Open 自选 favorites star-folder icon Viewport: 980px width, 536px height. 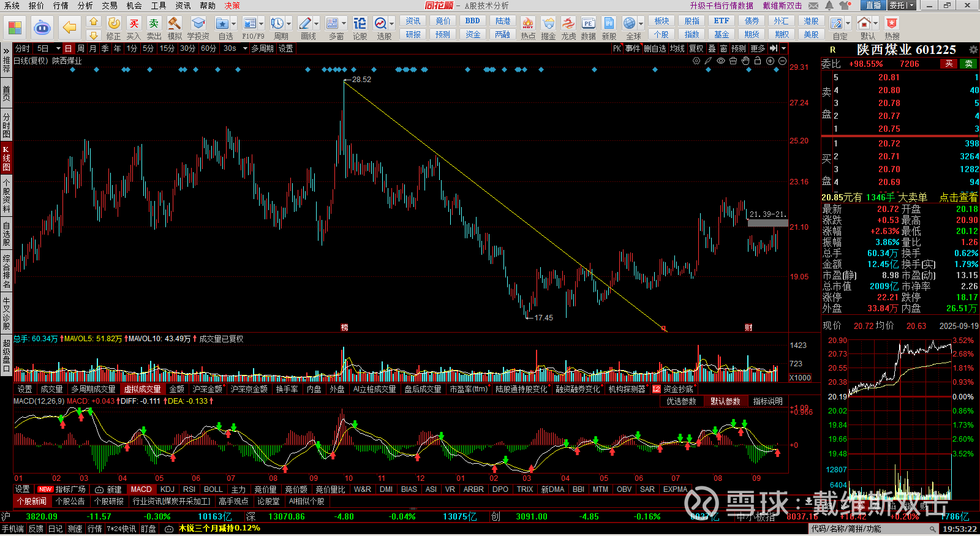(x=222, y=23)
